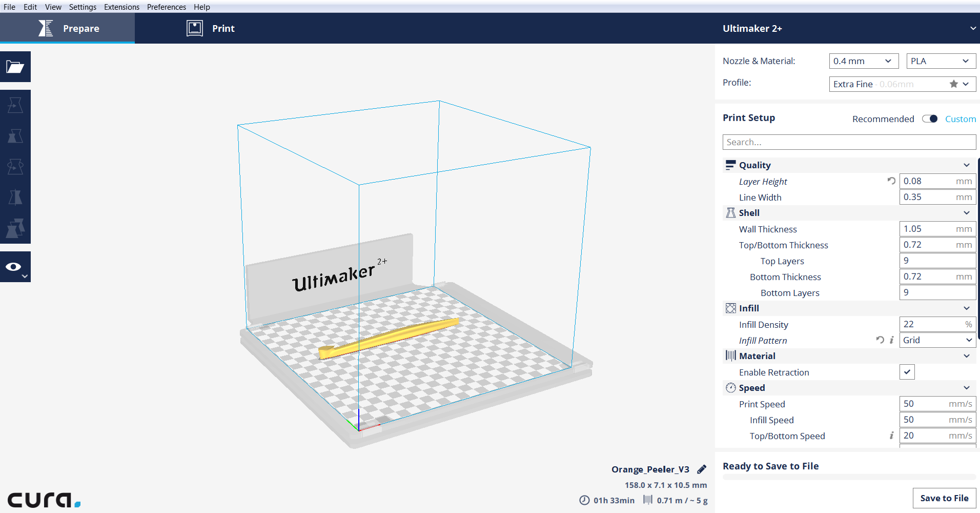The width and height of the screenshot is (980, 513).
Task: Collapse the Material section chevron
Action: 967,356
